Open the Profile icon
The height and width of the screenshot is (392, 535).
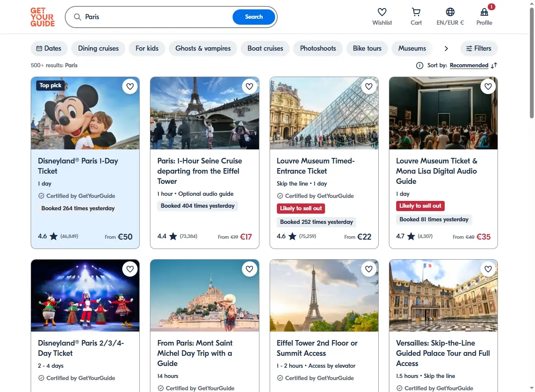click(484, 12)
